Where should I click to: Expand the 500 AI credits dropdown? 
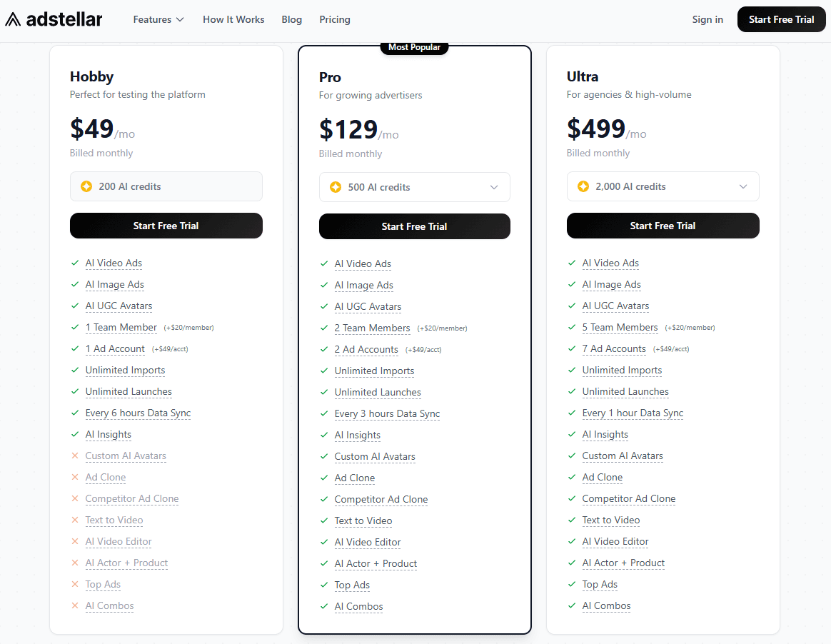click(x=494, y=186)
